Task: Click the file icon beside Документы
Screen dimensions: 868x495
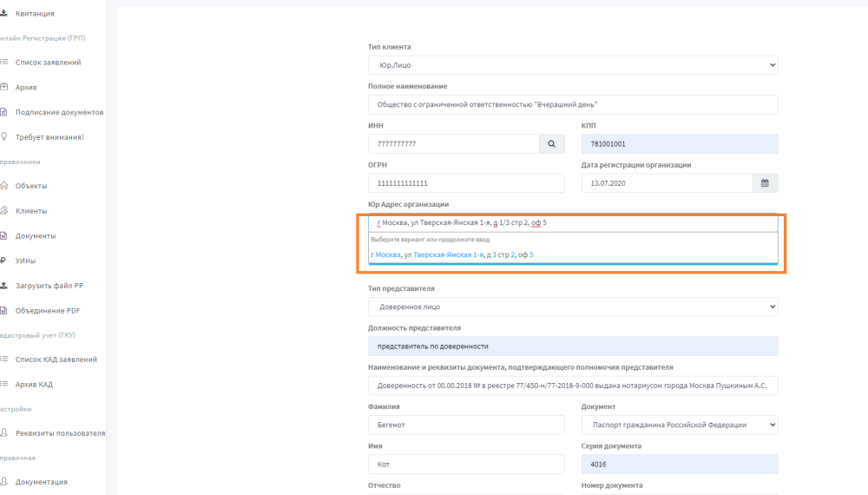Action: (3, 235)
